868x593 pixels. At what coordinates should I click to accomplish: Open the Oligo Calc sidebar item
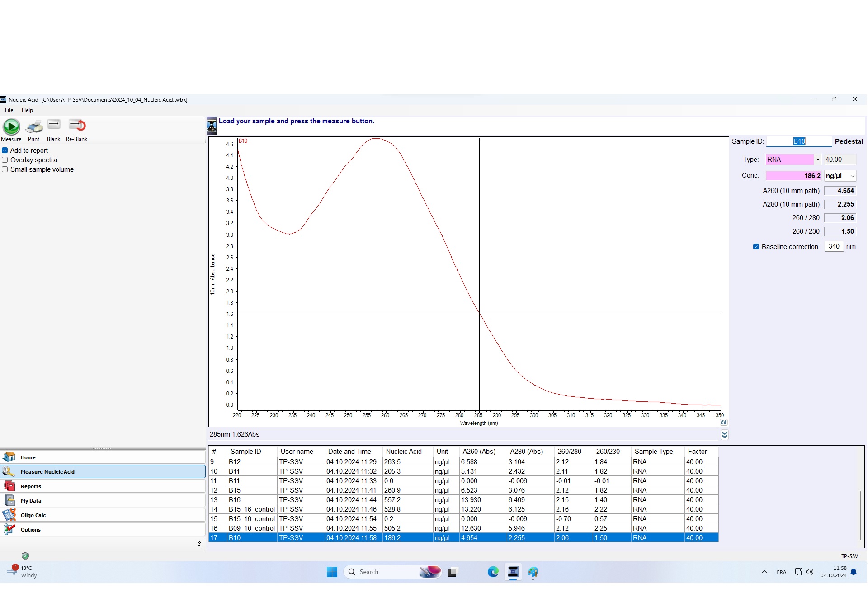[x=33, y=515]
